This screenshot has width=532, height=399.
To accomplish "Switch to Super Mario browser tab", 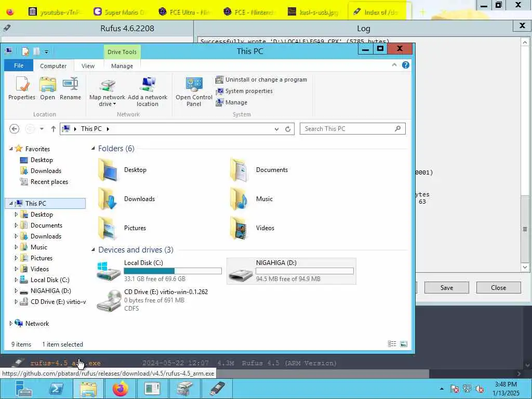I will point(119,12).
